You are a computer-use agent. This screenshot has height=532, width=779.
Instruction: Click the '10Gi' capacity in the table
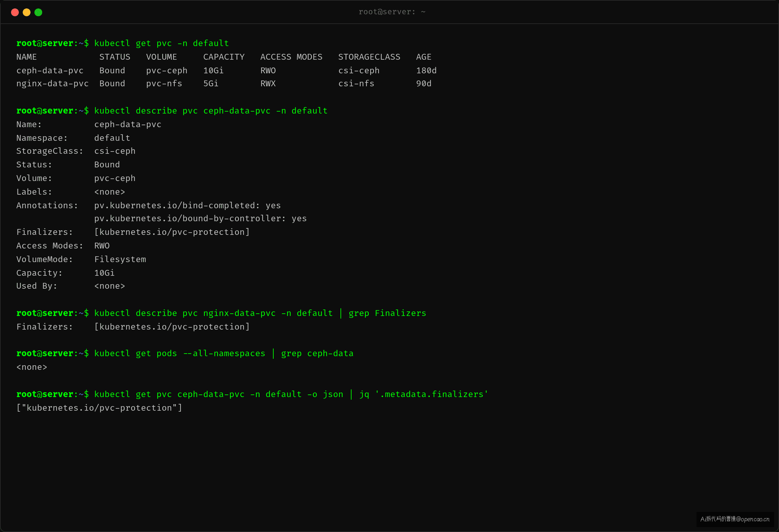click(x=213, y=71)
